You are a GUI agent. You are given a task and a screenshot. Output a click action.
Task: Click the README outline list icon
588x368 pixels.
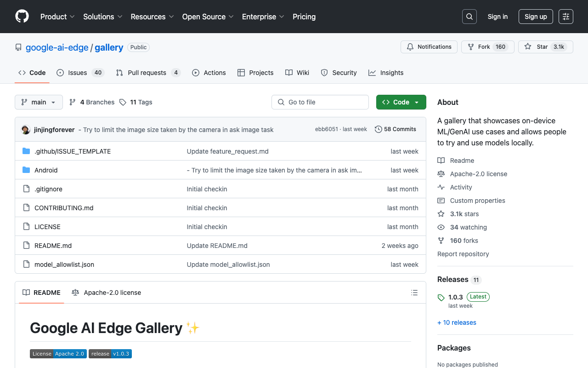(414, 293)
